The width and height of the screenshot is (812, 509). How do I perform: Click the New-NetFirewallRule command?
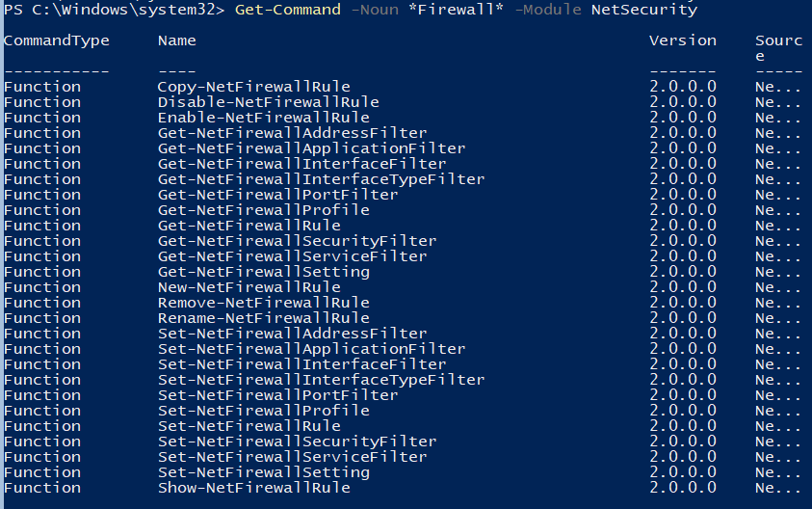click(249, 287)
